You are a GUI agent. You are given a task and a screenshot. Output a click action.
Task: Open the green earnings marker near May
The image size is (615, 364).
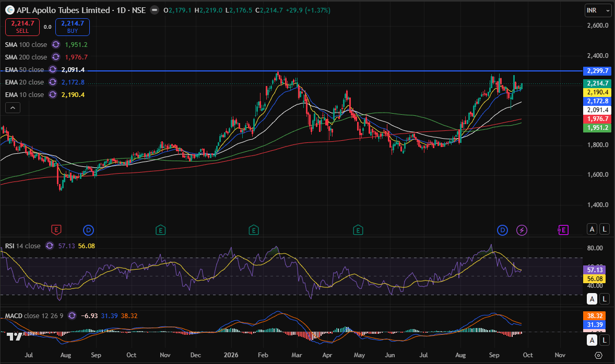(358, 230)
